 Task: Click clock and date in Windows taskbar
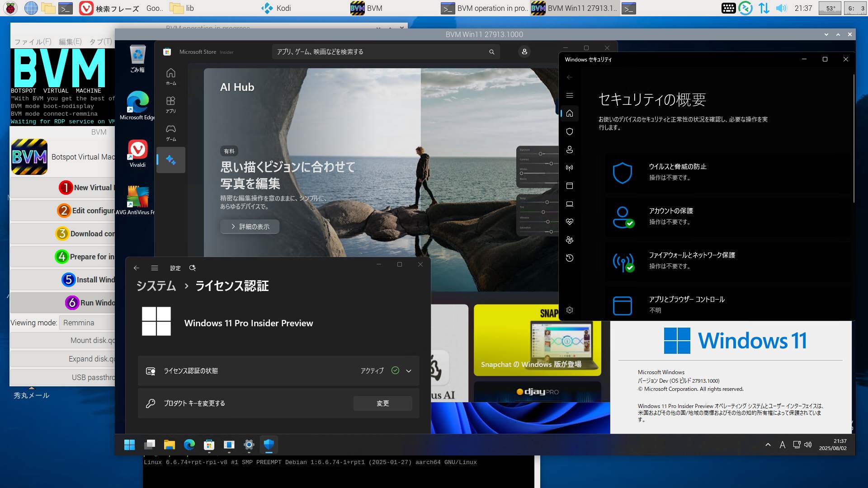tap(833, 445)
